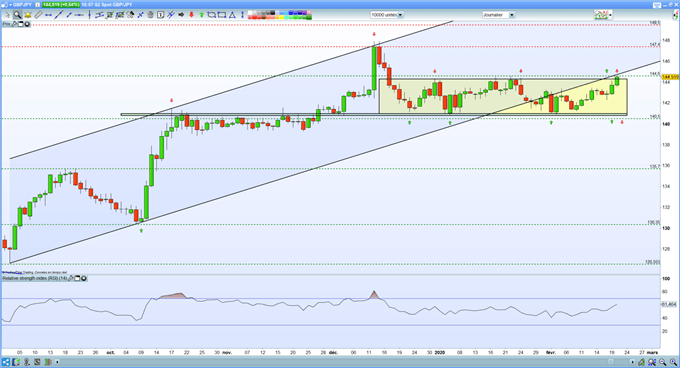Open the 10000 unités dropdown
Viewport: 680px width, 368px height.
click(x=400, y=15)
